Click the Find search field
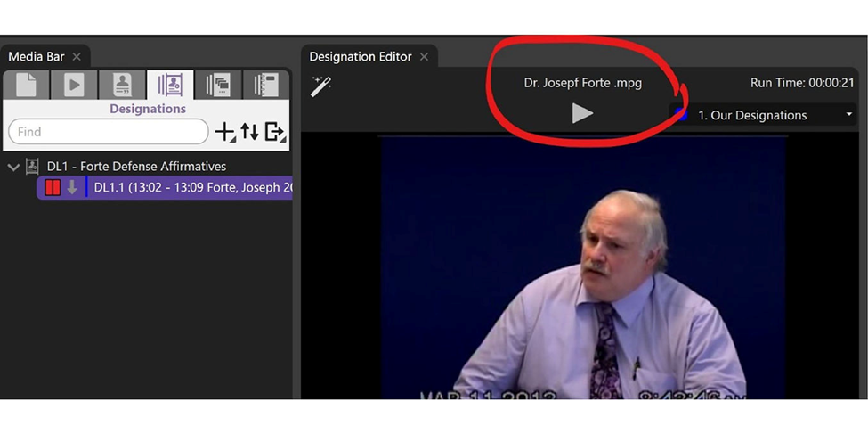Screen dimensions: 868x434 tap(108, 132)
